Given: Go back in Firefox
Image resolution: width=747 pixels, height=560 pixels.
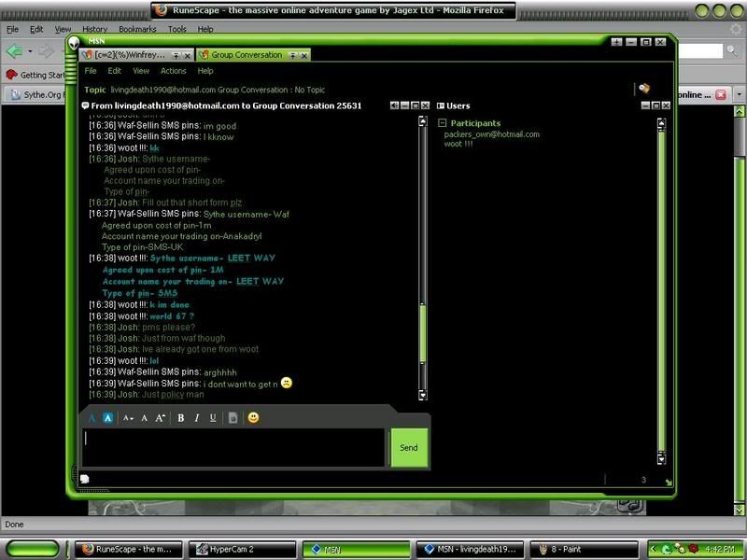Looking at the screenshot, I should [x=15, y=51].
